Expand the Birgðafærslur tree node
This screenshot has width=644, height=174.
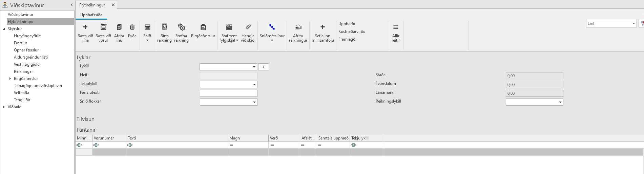[x=10, y=79]
